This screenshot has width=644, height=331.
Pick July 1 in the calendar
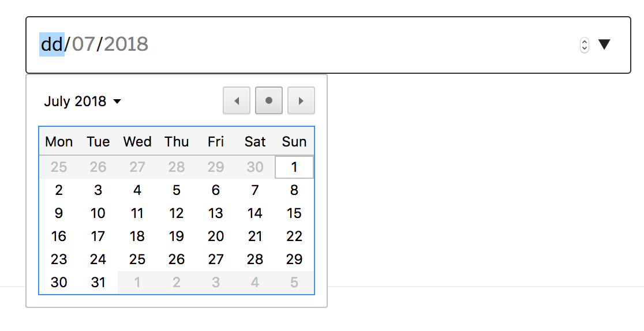[x=294, y=167]
